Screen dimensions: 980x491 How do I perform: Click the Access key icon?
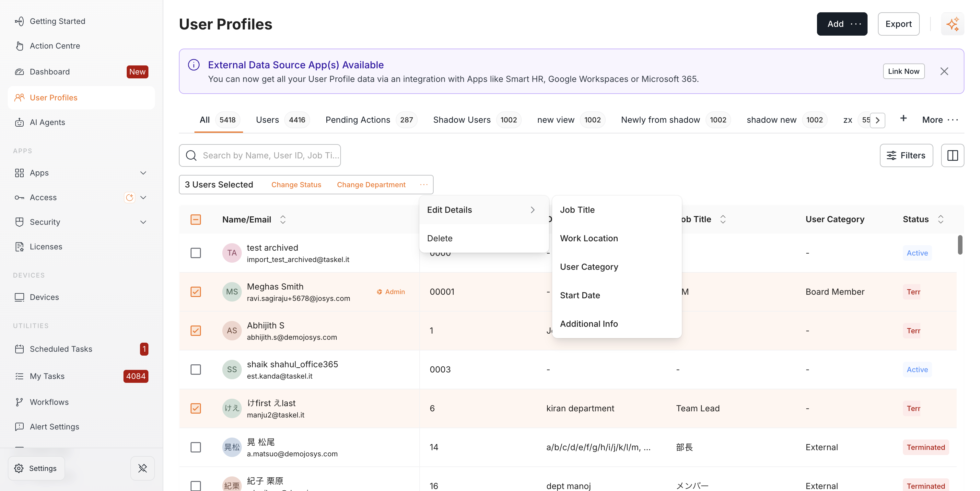[19, 198]
